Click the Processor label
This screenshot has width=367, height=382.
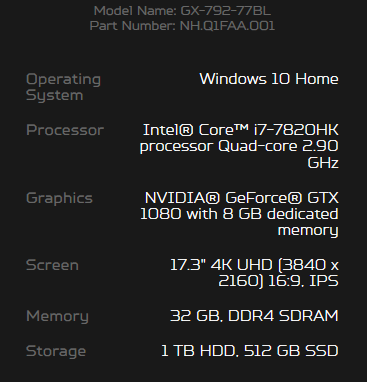tap(65, 130)
